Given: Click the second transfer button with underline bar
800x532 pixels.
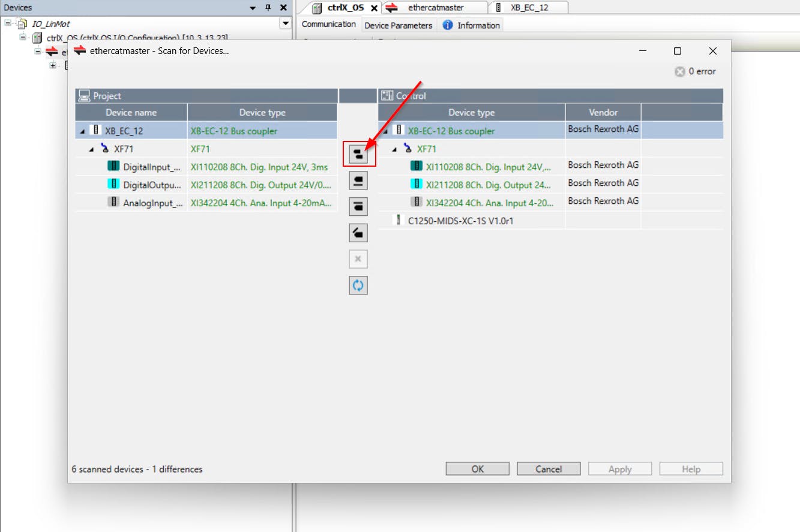Looking at the screenshot, I should pos(358,181).
